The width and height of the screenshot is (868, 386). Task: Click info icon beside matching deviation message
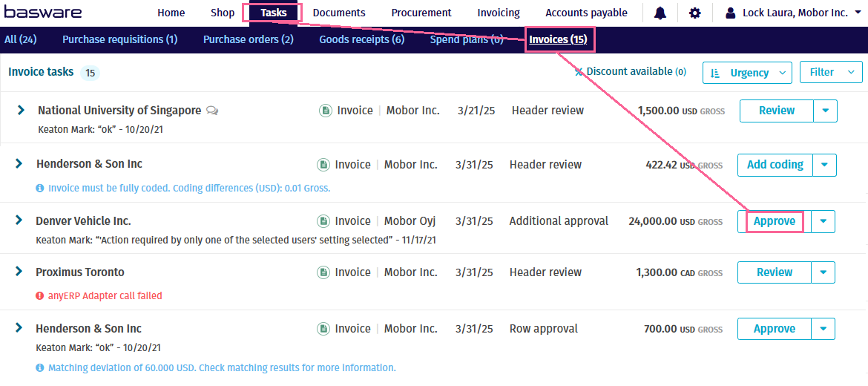40,367
